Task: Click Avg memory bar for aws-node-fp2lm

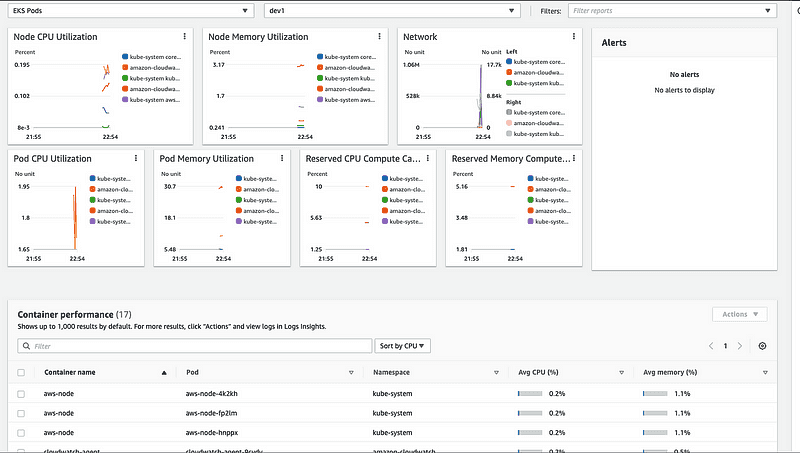Action: 655,413
